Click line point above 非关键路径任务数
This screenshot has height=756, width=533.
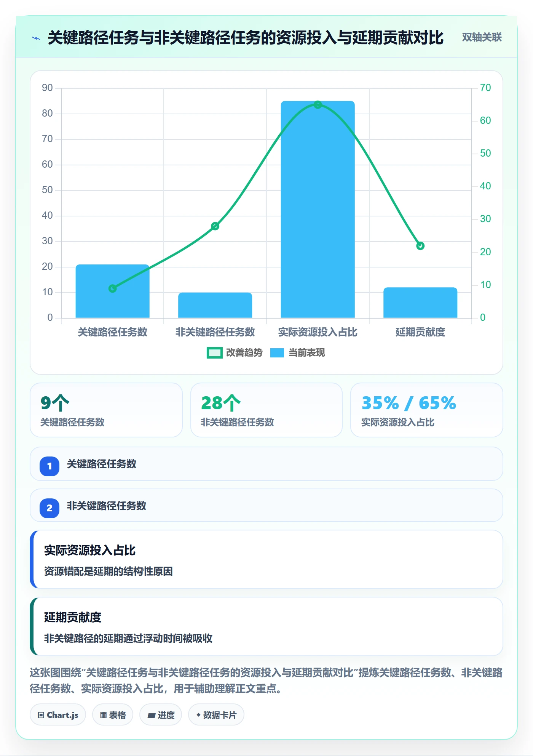coord(215,226)
